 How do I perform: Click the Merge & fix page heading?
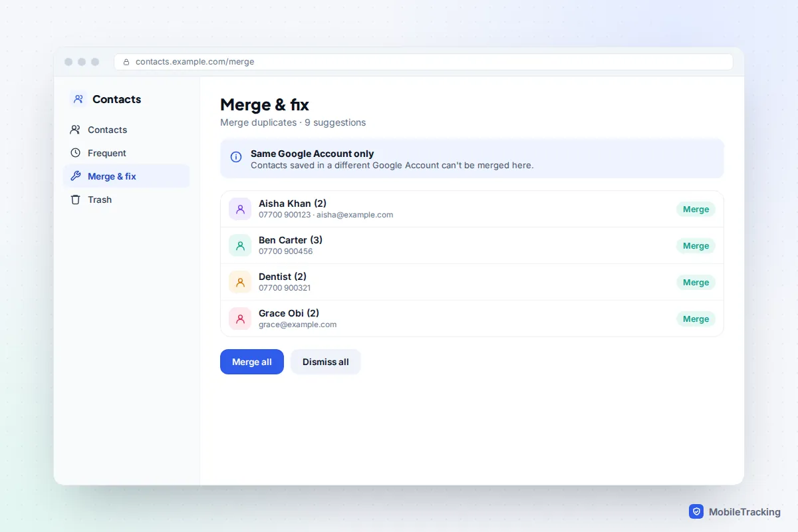tap(265, 104)
